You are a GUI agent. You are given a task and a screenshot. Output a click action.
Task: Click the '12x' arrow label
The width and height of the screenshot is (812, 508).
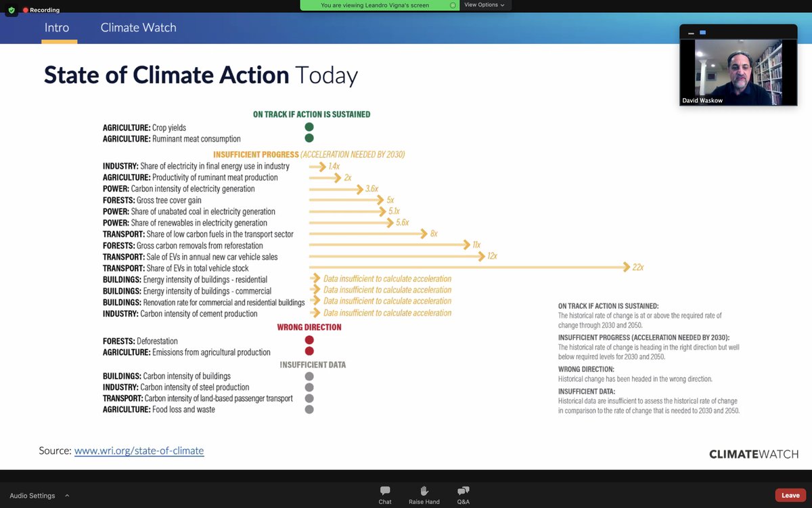click(492, 256)
